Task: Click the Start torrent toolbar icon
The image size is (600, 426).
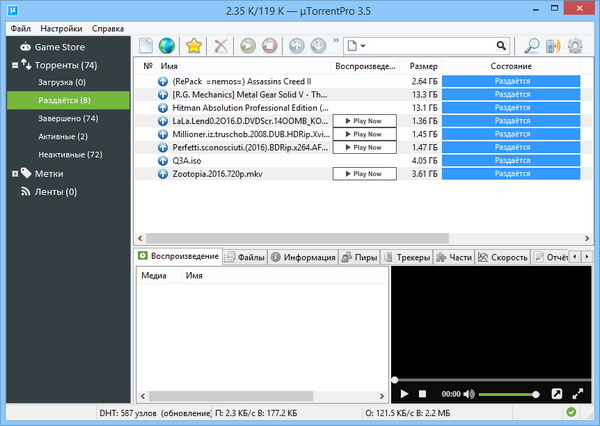Action: [x=248, y=46]
